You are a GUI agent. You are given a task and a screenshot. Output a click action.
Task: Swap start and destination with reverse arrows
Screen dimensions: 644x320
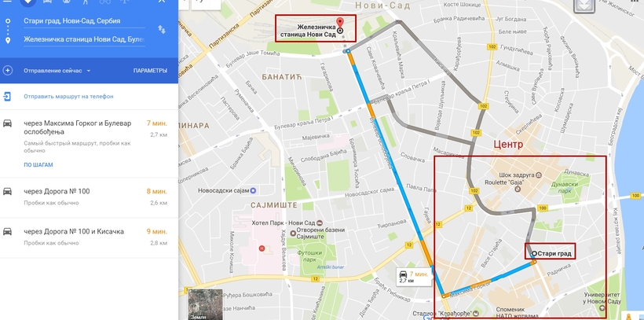[162, 29]
